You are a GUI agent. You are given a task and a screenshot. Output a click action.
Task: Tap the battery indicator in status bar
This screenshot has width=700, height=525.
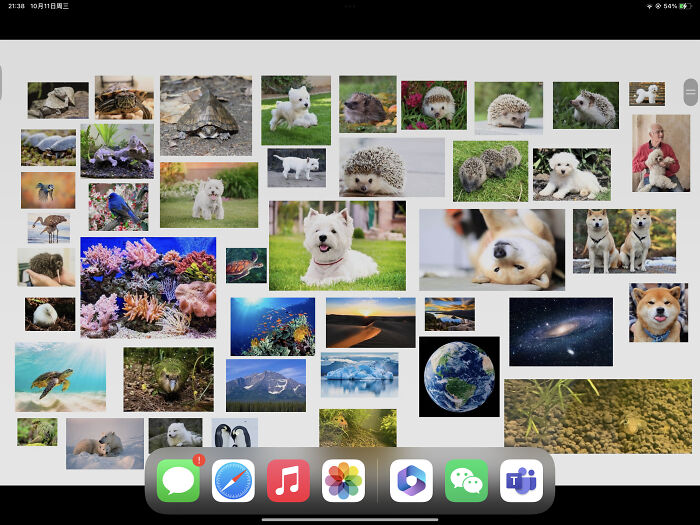[683, 6]
